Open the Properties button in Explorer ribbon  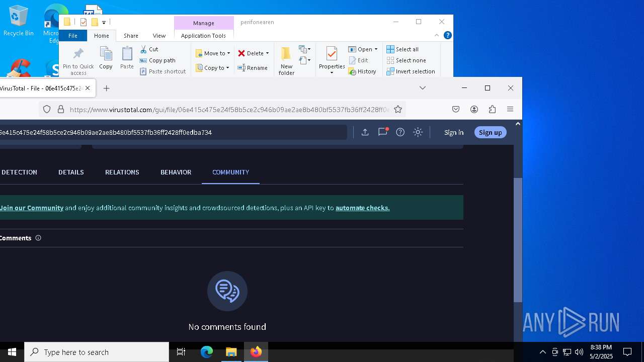[332, 61]
